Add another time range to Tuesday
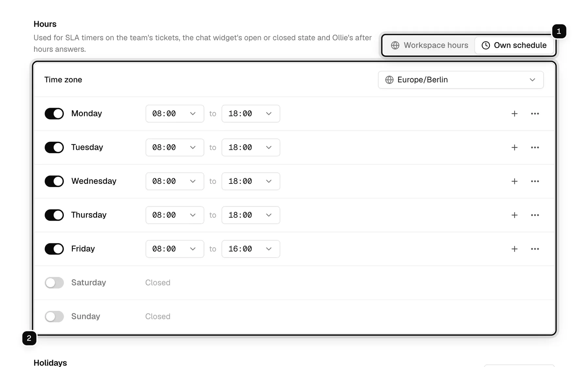Screen dimensions: 588x367 pos(514,148)
